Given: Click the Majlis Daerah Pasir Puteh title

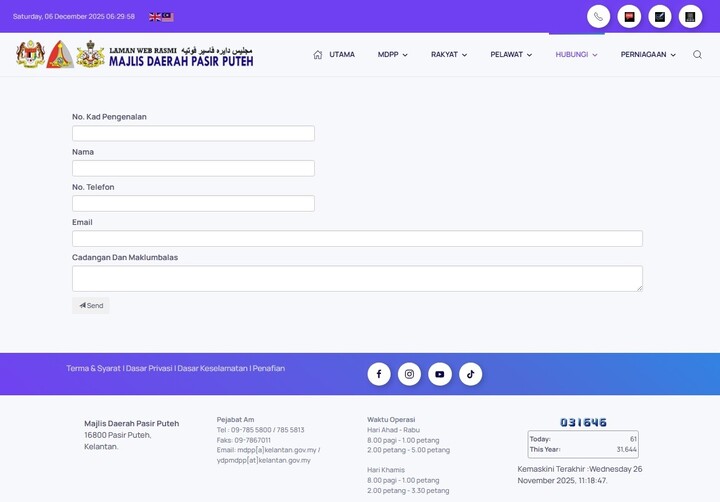Looking at the screenshot, I should [181, 61].
